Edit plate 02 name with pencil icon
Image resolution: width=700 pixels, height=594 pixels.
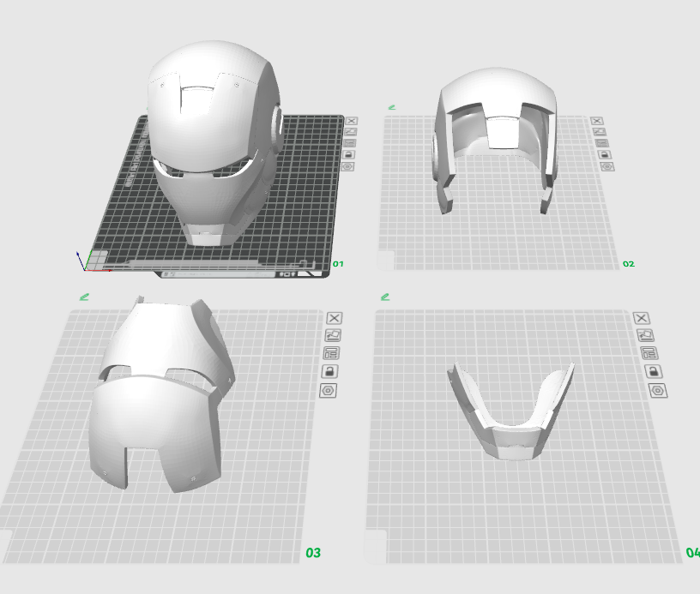[392, 107]
